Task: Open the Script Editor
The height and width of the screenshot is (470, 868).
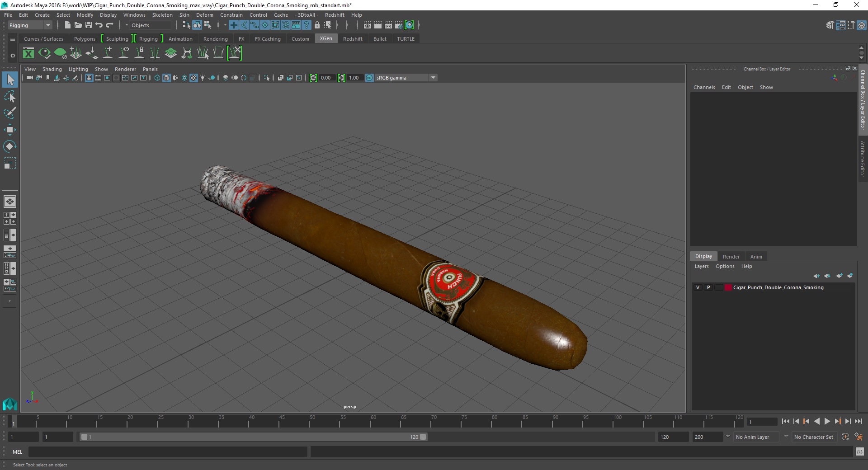Action: click(859, 451)
